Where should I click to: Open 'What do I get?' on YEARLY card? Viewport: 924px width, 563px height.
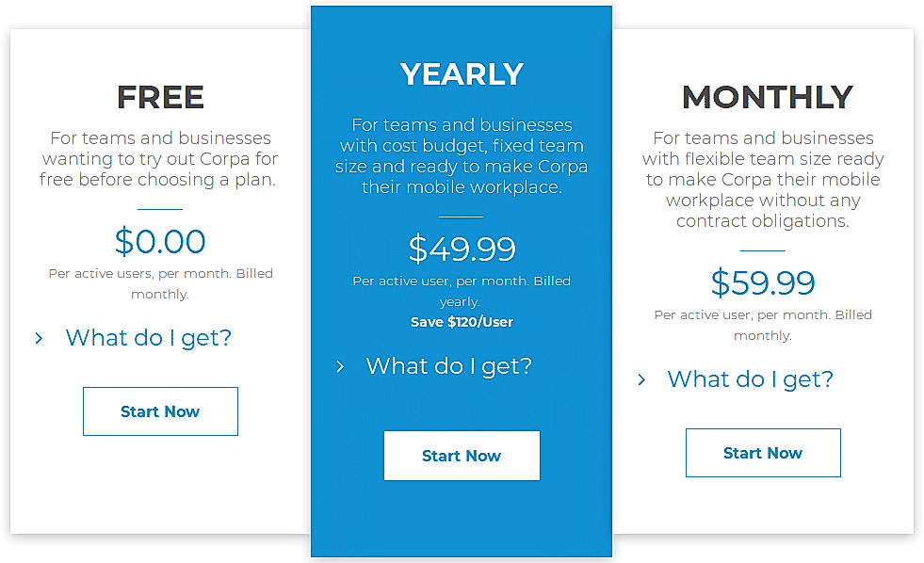click(x=448, y=366)
